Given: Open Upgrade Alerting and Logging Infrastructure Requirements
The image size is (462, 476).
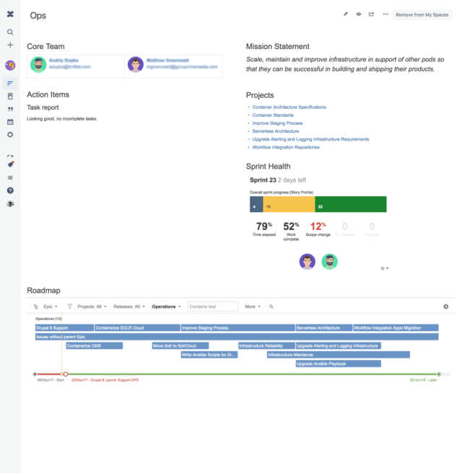Looking at the screenshot, I should point(310,139).
